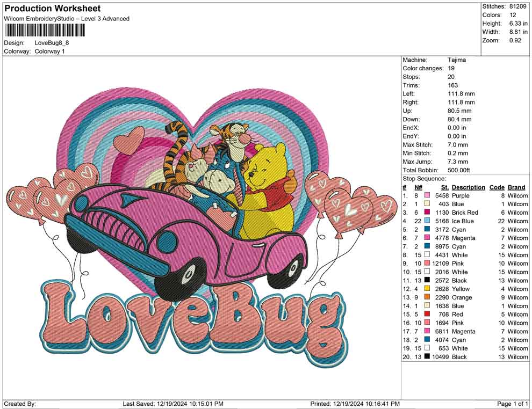Click the Description column header
Image resolution: width=532 pixels, height=409 pixels.
click(468, 187)
